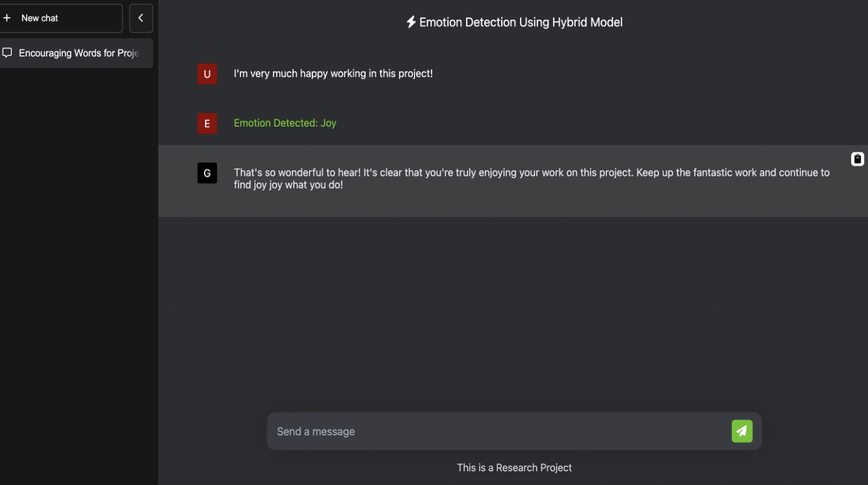This screenshot has height=485, width=868.
Task: Click the plus icon beside New chat
Action: coord(7,18)
